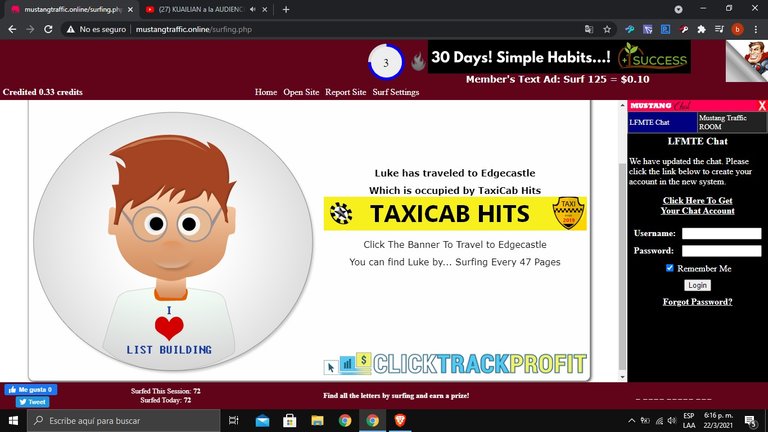Open the Chrome three-dot menu
This screenshot has width=768, height=432.
[756, 29]
